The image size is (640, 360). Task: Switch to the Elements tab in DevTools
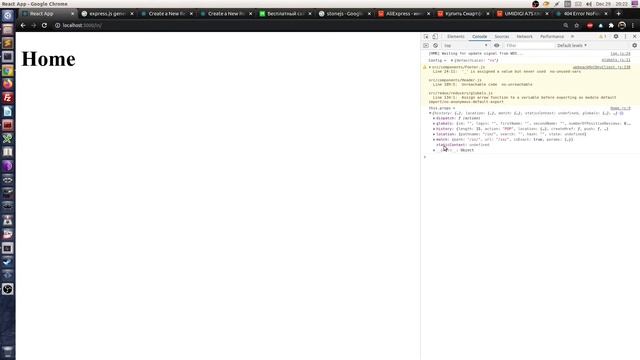[456, 37]
